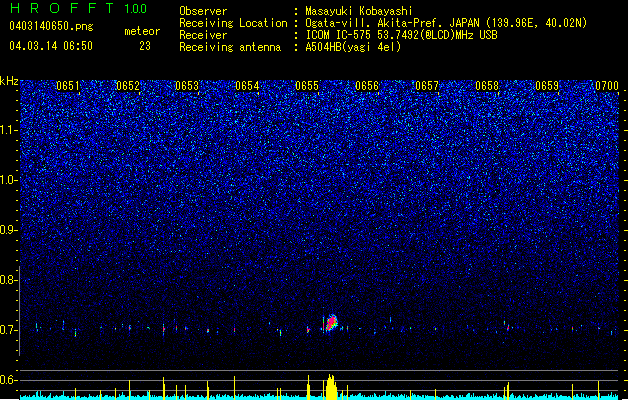The width and height of the screenshot is (629, 400).
Task: Click the meteor count 23
Action: click(x=145, y=46)
